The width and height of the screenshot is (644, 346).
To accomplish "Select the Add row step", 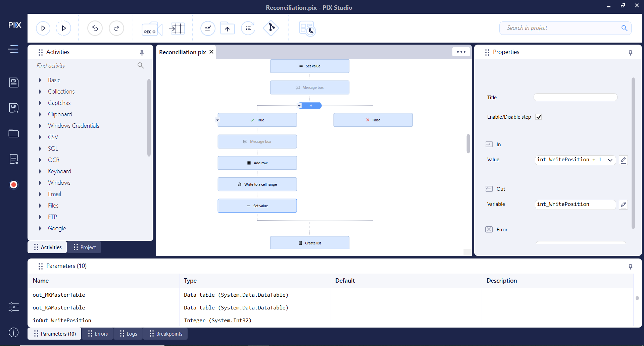I will pos(257,163).
